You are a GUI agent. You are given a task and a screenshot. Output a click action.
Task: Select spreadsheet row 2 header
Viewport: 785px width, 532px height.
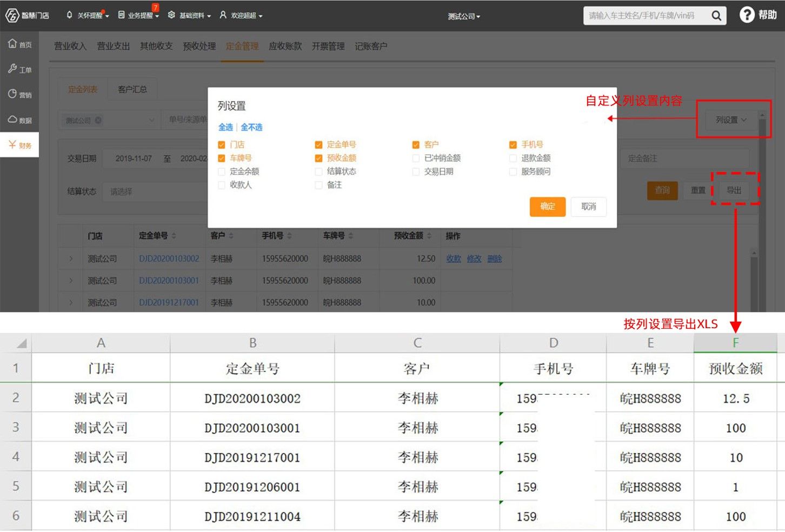(x=16, y=398)
